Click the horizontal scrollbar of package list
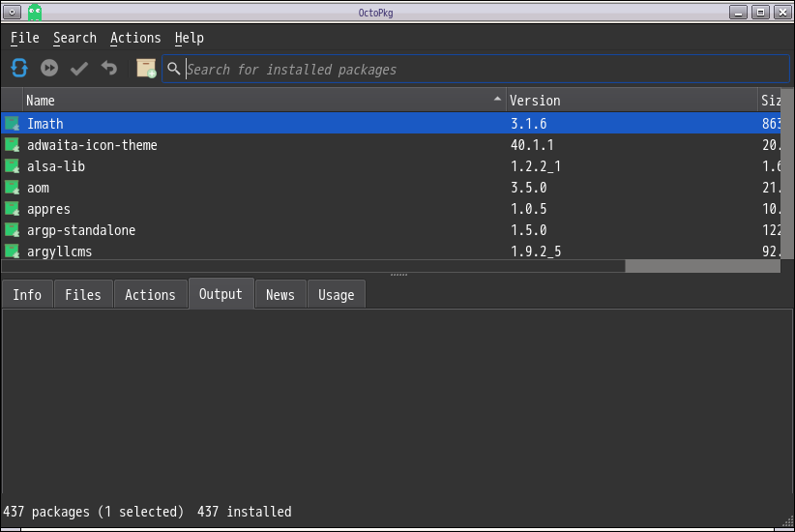This screenshot has width=795, height=532. (391, 266)
